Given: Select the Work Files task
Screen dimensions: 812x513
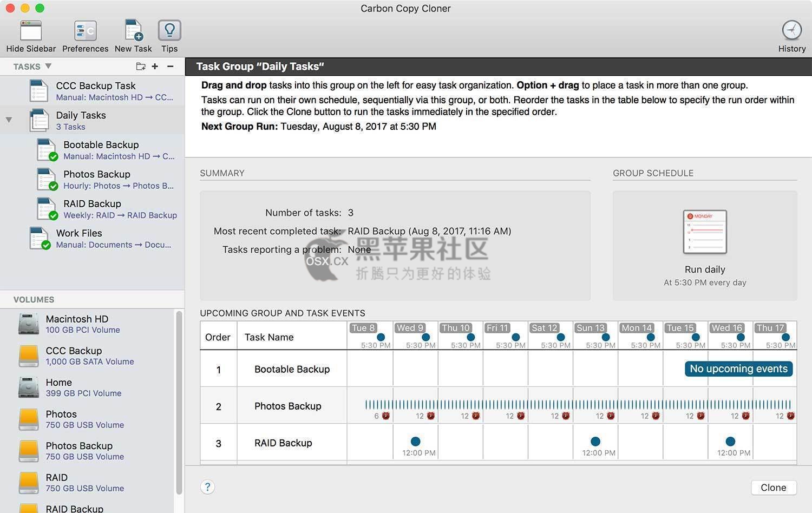Looking at the screenshot, I should coord(92,238).
